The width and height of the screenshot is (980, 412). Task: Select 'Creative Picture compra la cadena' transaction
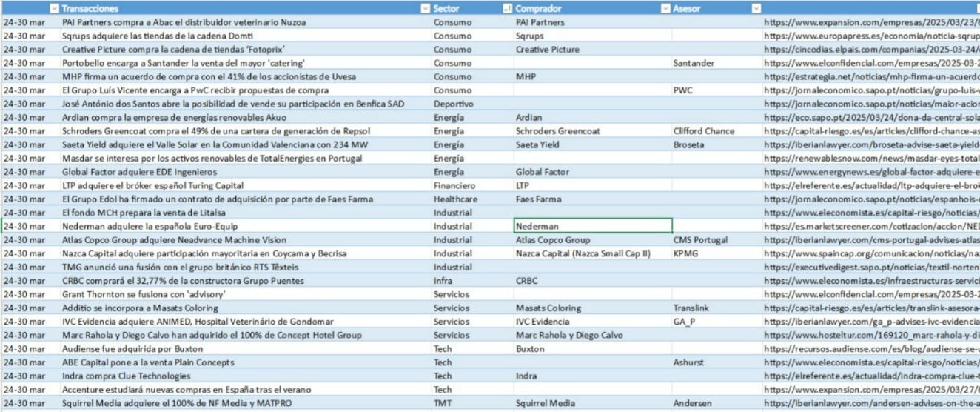[x=246, y=50]
